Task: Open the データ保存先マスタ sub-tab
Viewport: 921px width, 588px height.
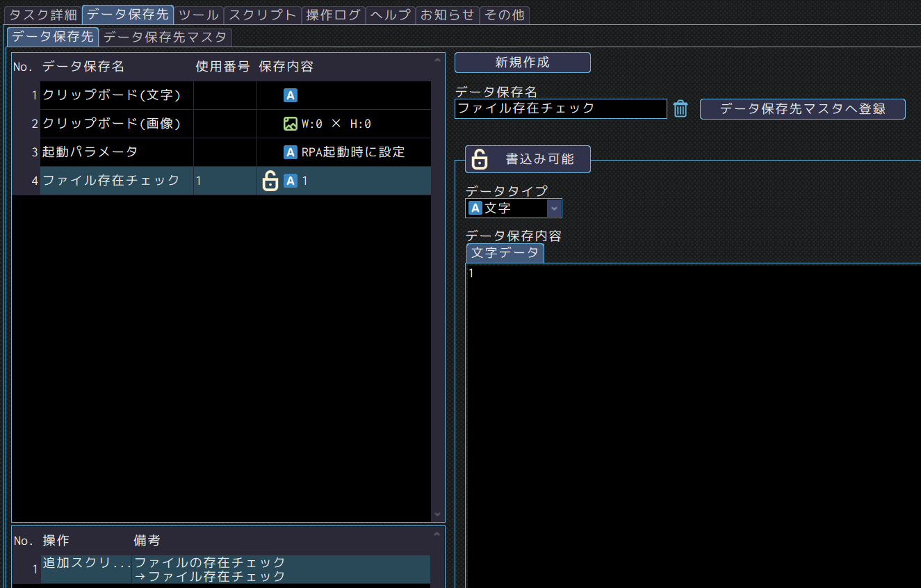Action: [165, 37]
